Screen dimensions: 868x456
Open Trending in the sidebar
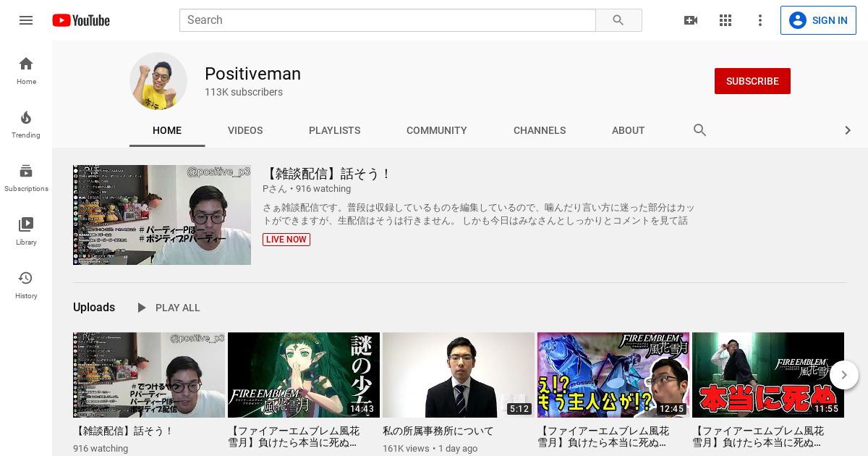[x=26, y=124]
